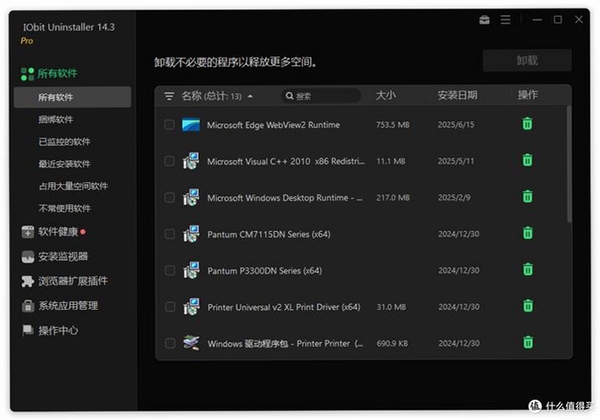Click the 所有软件 green grid icon
The image size is (600, 420).
coord(27,74)
